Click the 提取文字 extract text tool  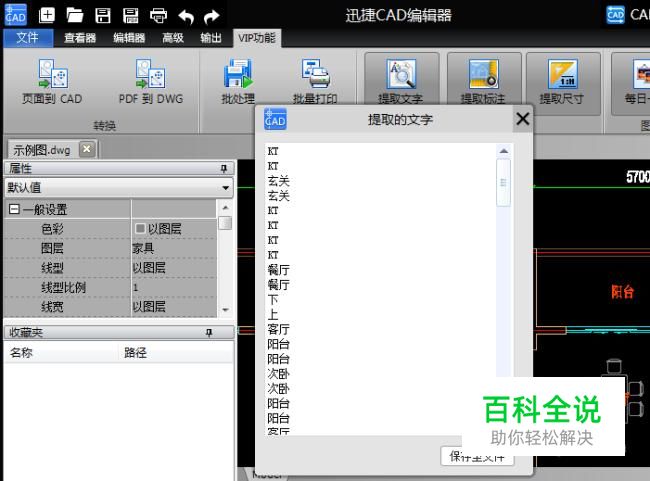click(401, 79)
